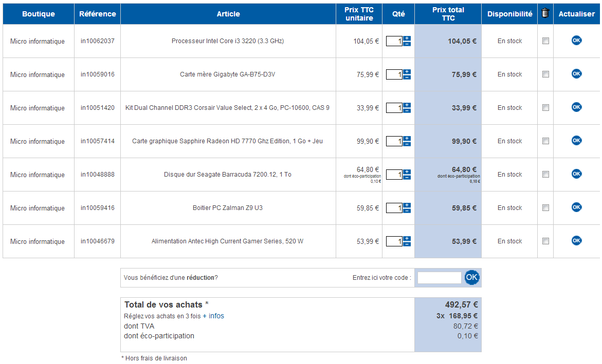
Task: Tick the delete checkbox for Seagate Barracuda disk
Action: click(x=545, y=174)
